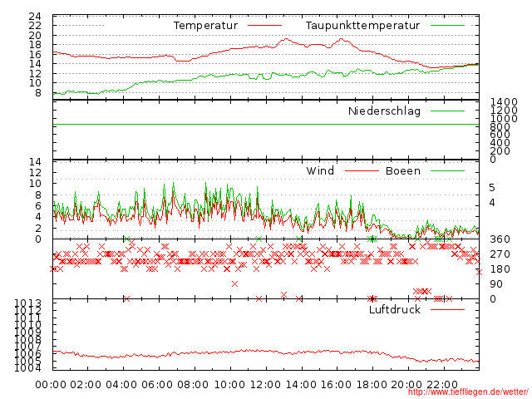Click the 180 wind direction axis value
The width and height of the screenshot is (532, 399).
(500, 269)
